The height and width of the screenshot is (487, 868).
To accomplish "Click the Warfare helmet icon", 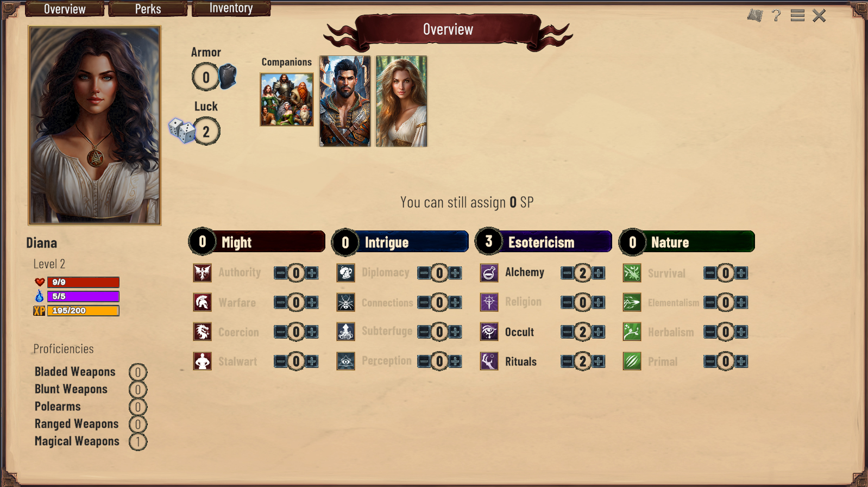I will [203, 302].
